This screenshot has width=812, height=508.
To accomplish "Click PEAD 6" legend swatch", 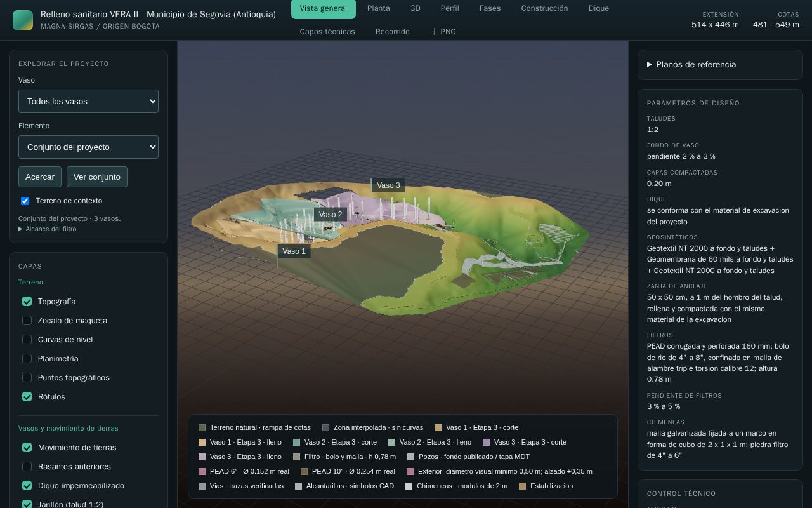I will [202, 472].
